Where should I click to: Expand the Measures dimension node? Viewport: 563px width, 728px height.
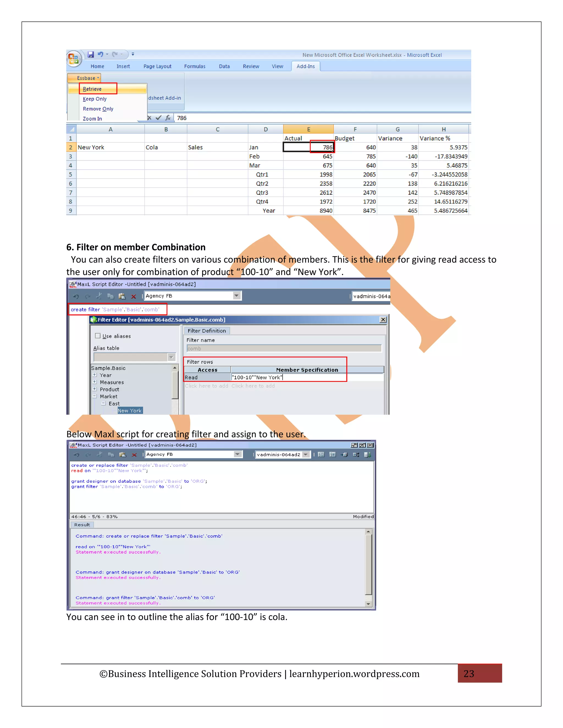(95, 382)
